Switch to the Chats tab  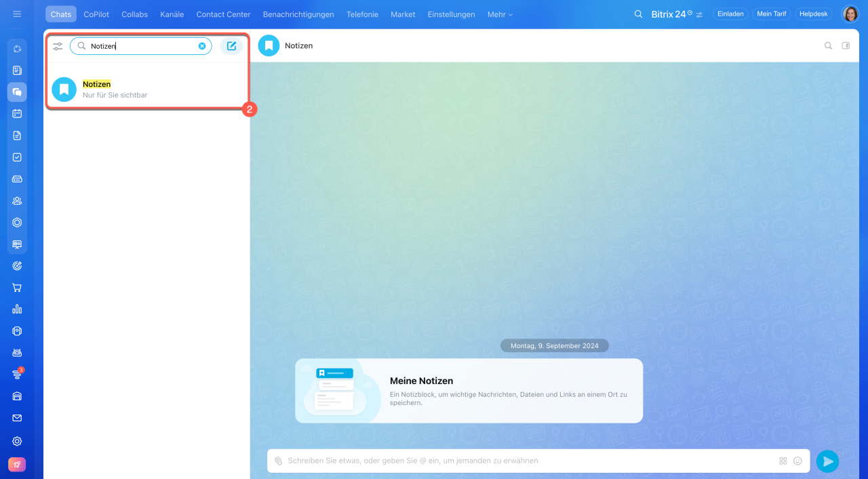pos(61,14)
